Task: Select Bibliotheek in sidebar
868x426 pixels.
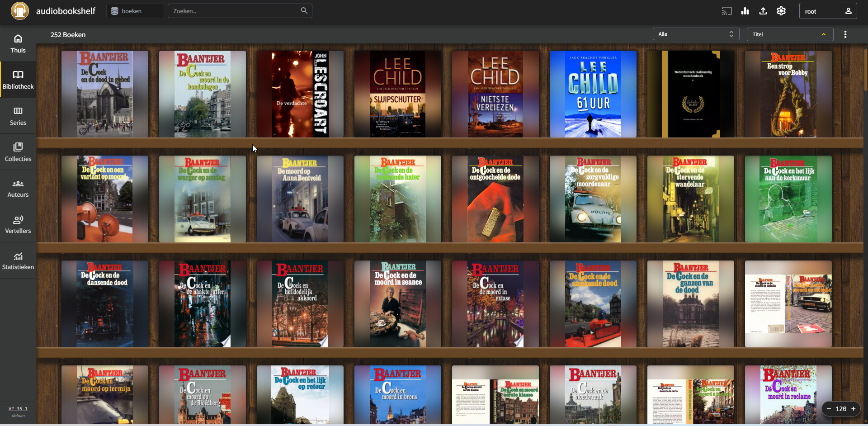Action: point(18,80)
